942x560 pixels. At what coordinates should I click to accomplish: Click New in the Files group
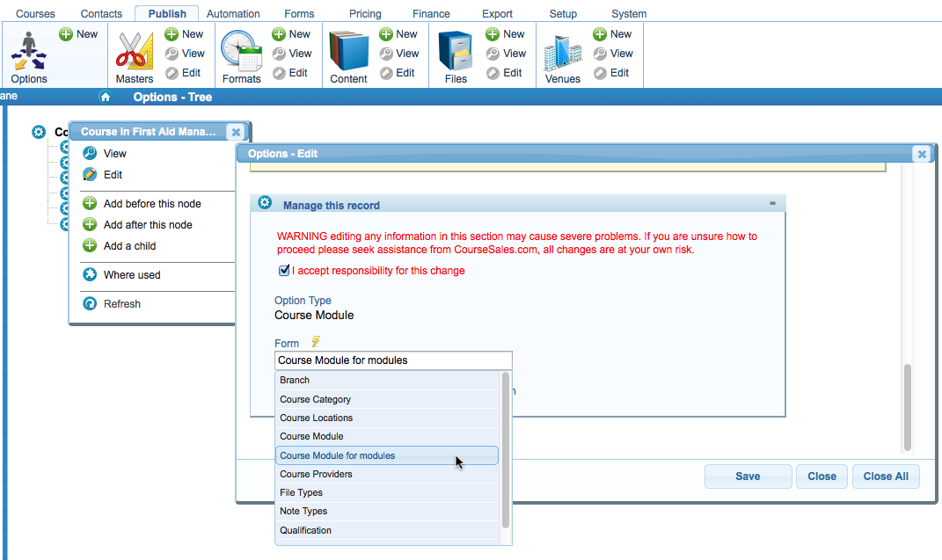pos(505,34)
